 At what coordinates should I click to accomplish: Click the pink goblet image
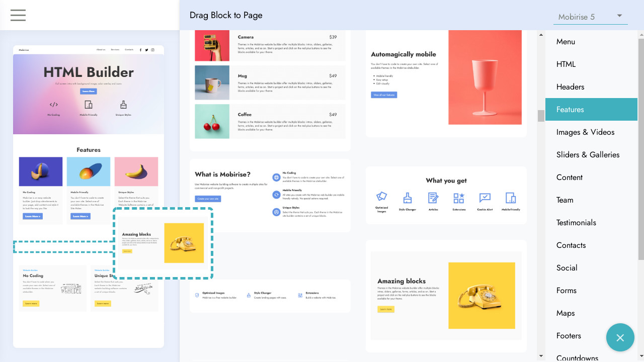[x=485, y=77]
